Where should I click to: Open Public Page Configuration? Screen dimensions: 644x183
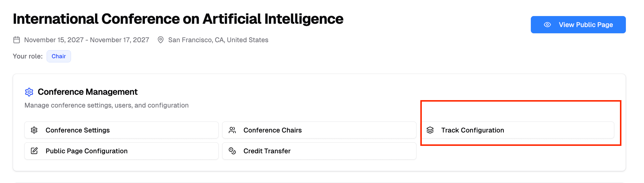[121, 151]
